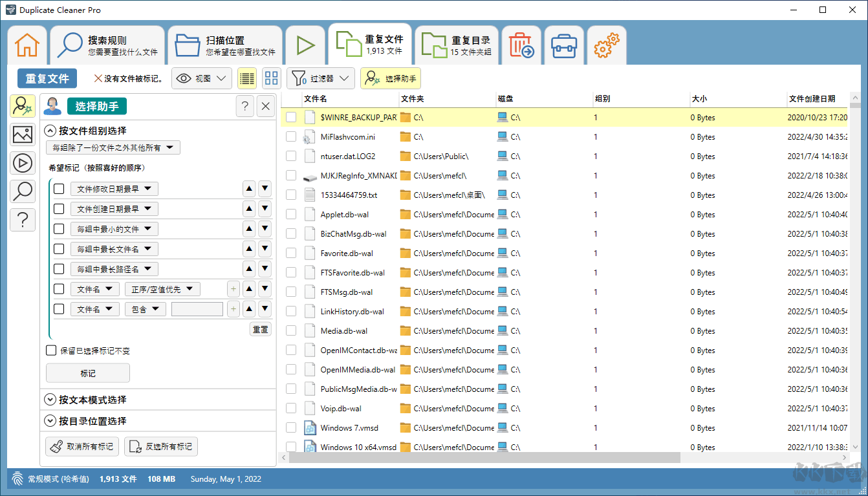The image size is (868, 496).
Task: Click the 包含 rule text input field
Action: 197,309
